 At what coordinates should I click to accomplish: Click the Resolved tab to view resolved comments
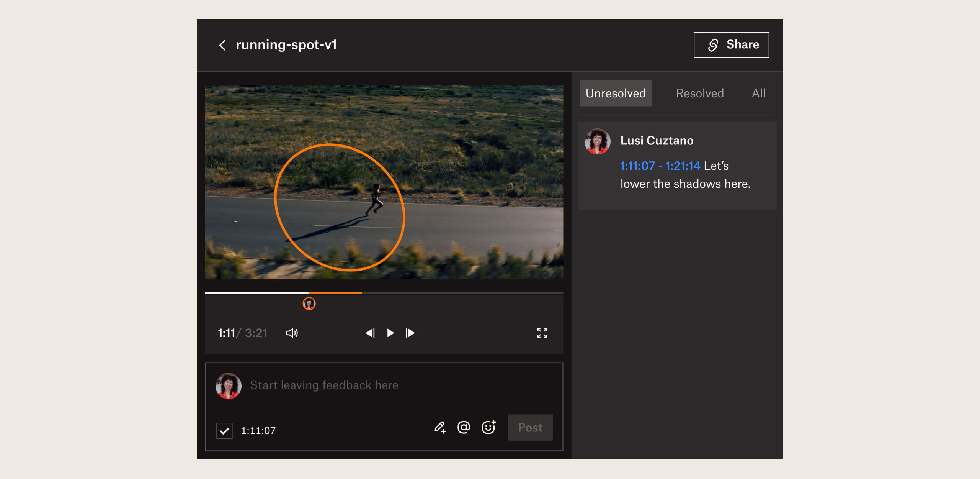(x=699, y=93)
